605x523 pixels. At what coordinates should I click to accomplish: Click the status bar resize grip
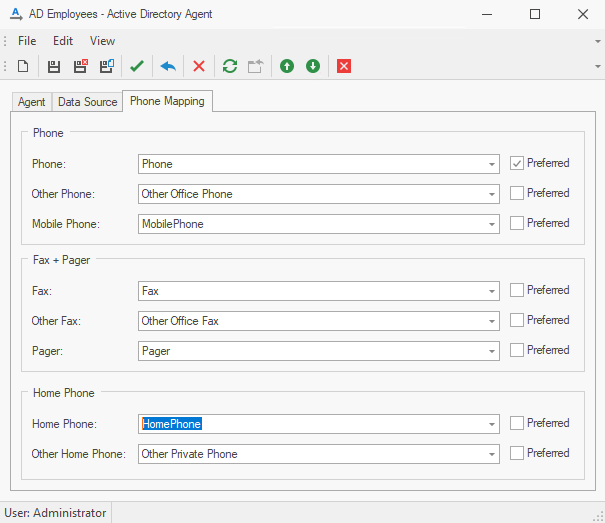tap(598, 516)
